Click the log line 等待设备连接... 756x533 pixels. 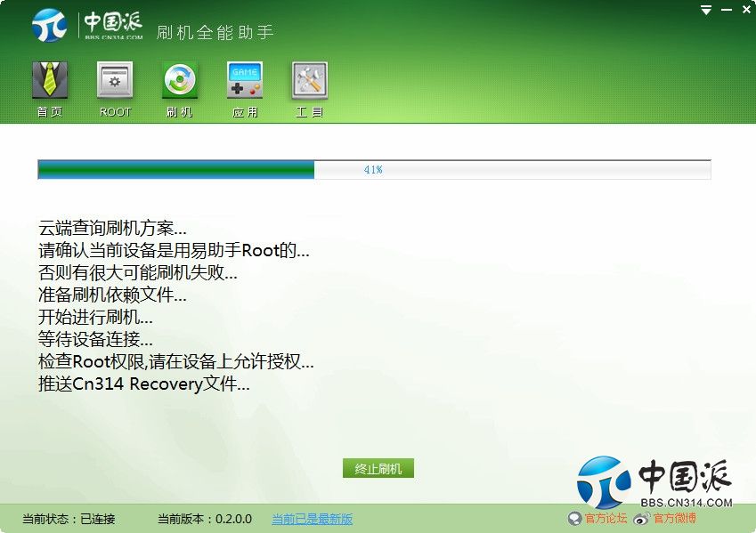95,339
